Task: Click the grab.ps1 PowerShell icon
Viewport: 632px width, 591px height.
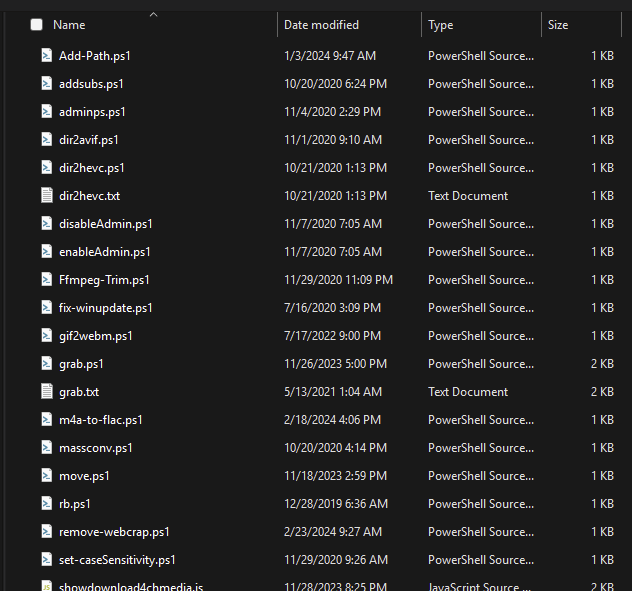Action: (47, 364)
